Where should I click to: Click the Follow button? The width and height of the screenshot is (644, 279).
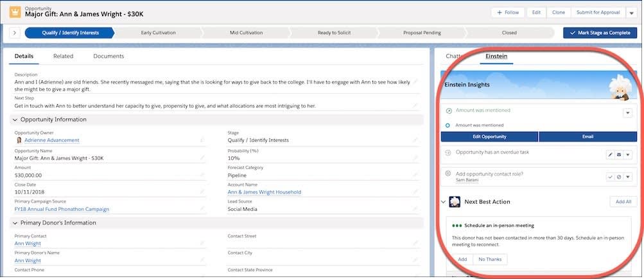click(508, 13)
